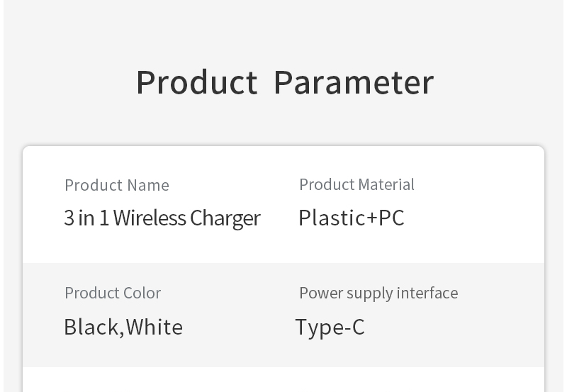Click "PC" in the material value
This screenshot has height=392, width=567.
[391, 218]
